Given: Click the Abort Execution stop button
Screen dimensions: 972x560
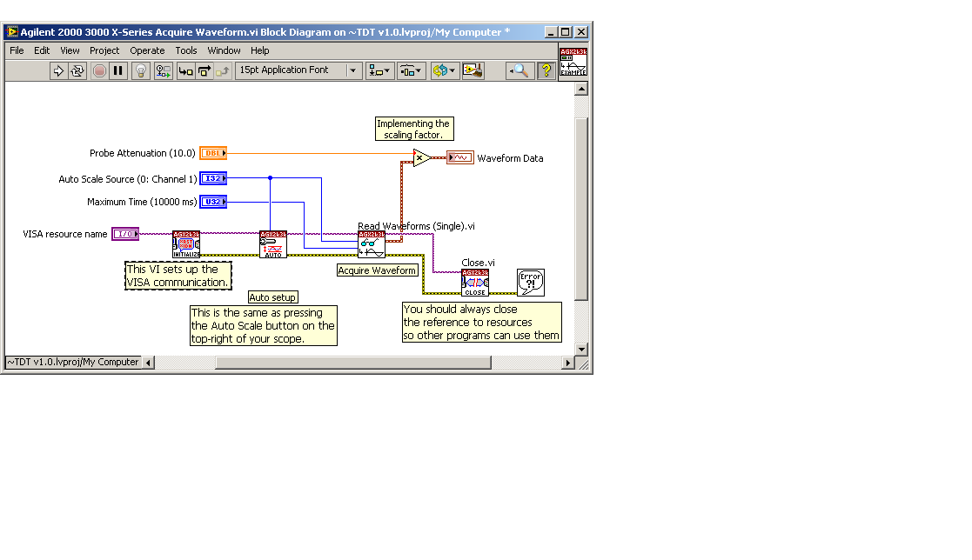Looking at the screenshot, I should (99, 71).
